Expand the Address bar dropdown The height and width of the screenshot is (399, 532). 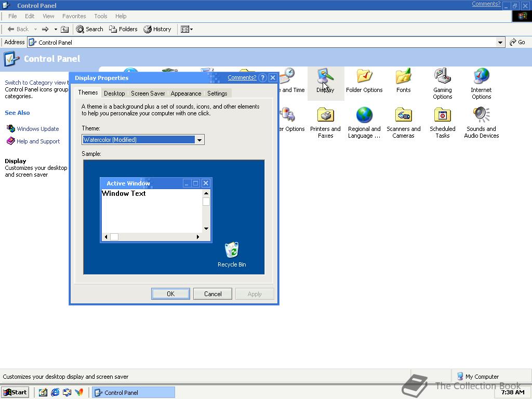[500, 43]
